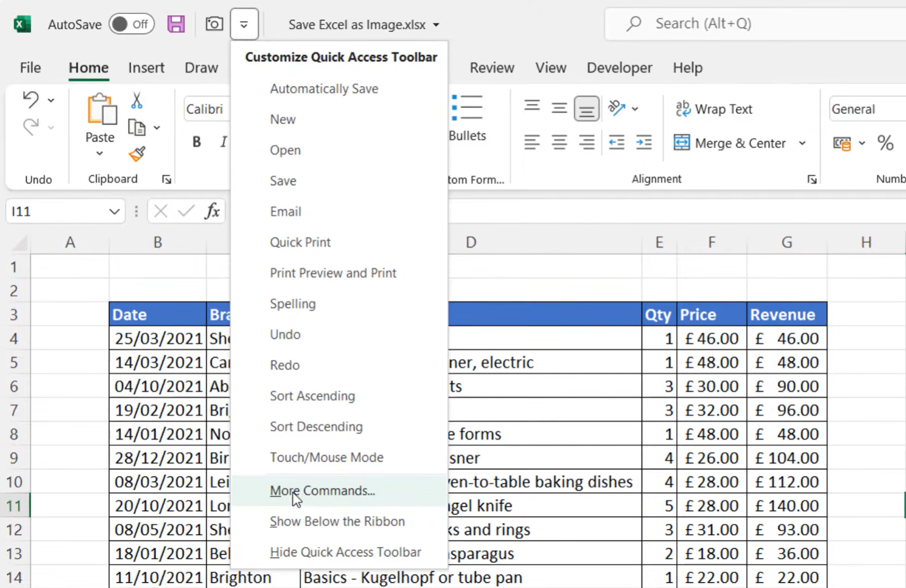
Task: Click the General number format box
Action: tap(867, 109)
